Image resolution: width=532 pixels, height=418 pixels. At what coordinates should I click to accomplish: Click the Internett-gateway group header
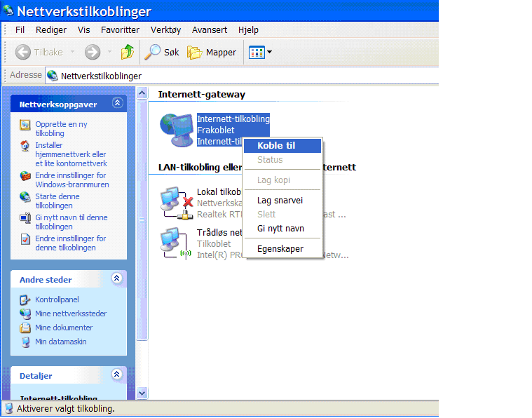pos(202,95)
